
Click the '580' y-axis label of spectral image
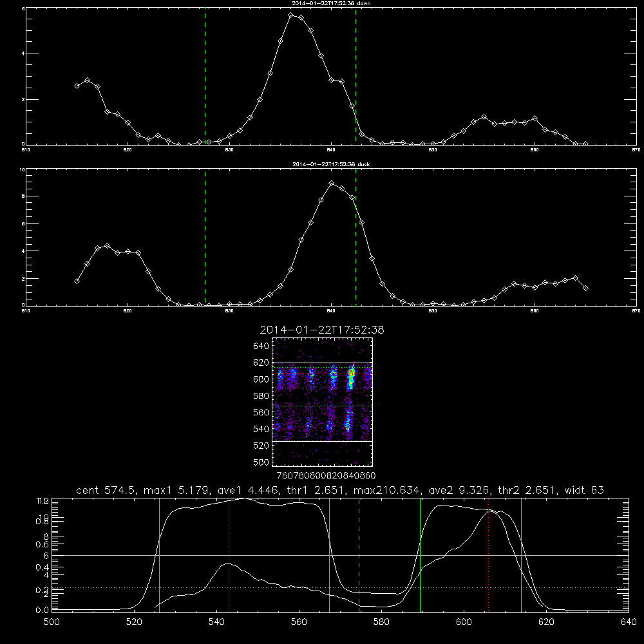261,396
